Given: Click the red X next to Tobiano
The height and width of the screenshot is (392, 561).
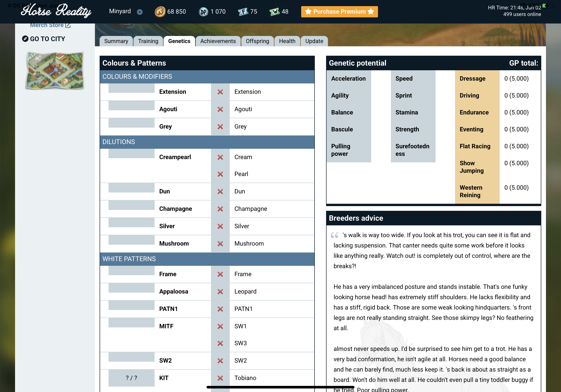Looking at the screenshot, I should coord(220,378).
